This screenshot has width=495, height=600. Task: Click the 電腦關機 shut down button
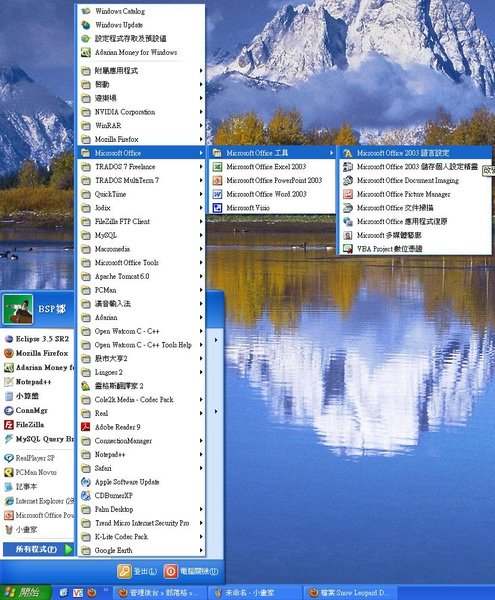(191, 571)
